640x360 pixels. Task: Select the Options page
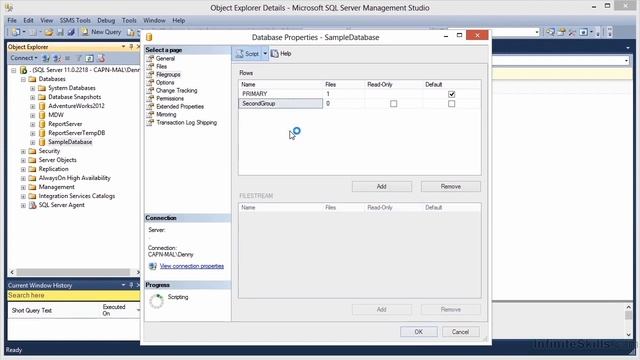[165, 82]
